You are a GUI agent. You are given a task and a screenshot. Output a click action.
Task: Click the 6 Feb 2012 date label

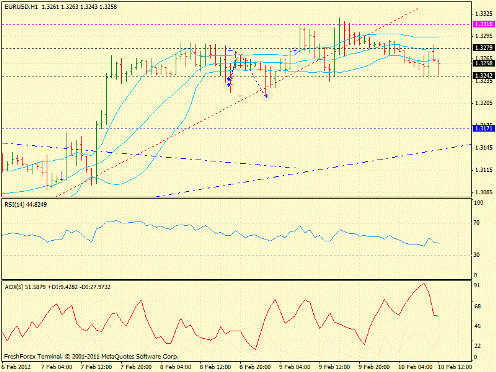tap(16, 367)
